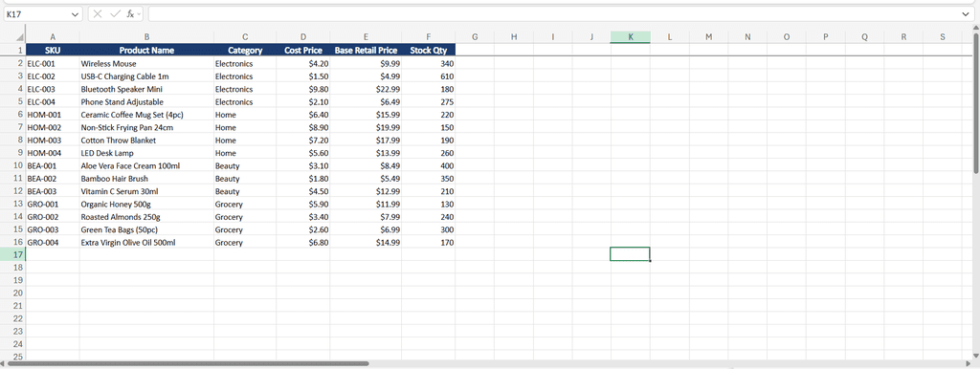
Task: Click the Cancel X icon in formula bar
Action: 98,13
